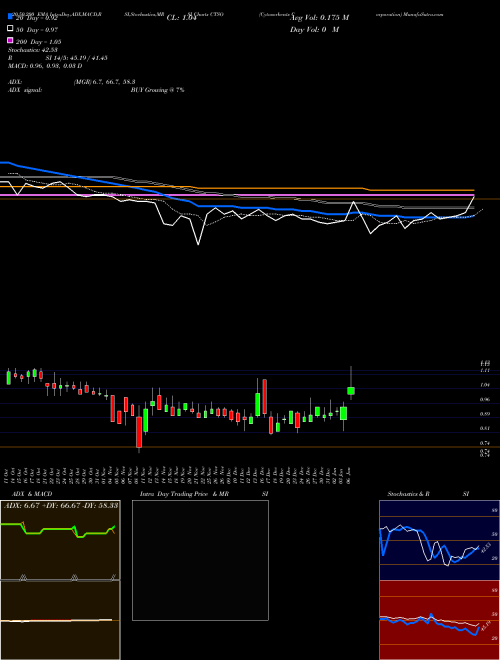Click the 'Avg Vol: 0.175 M' label

point(319,18)
